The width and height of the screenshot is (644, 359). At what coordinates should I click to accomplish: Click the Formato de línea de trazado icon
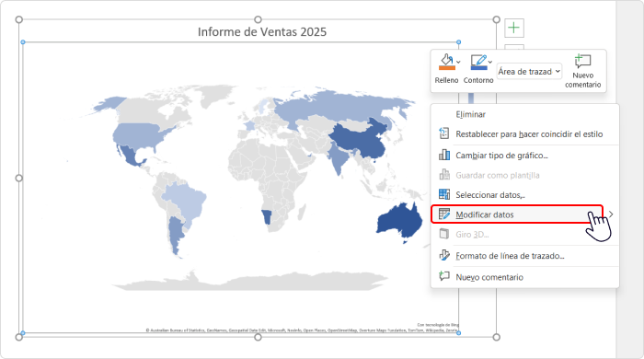tap(444, 256)
